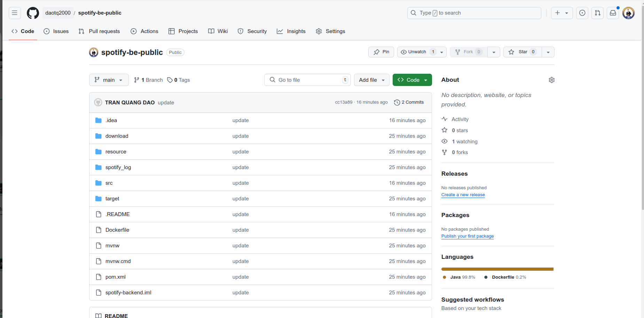Click the .idea folder icon

click(99, 120)
